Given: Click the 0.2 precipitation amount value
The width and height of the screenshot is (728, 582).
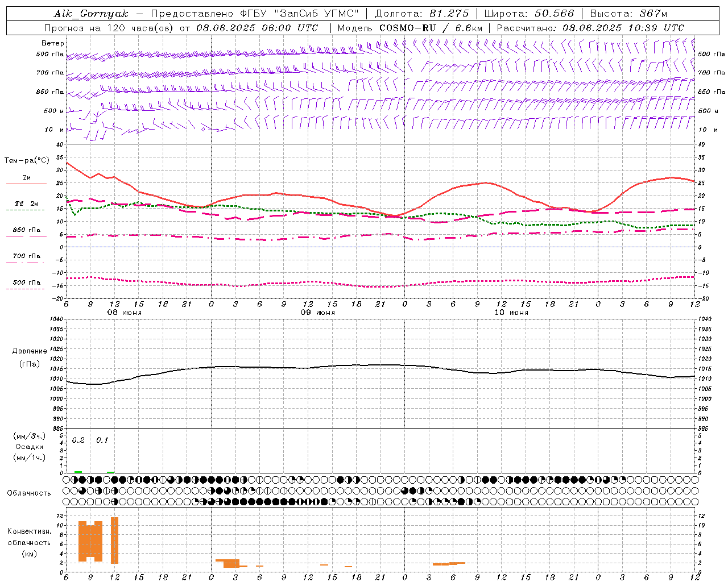Looking at the screenshot, I should 78,440.
